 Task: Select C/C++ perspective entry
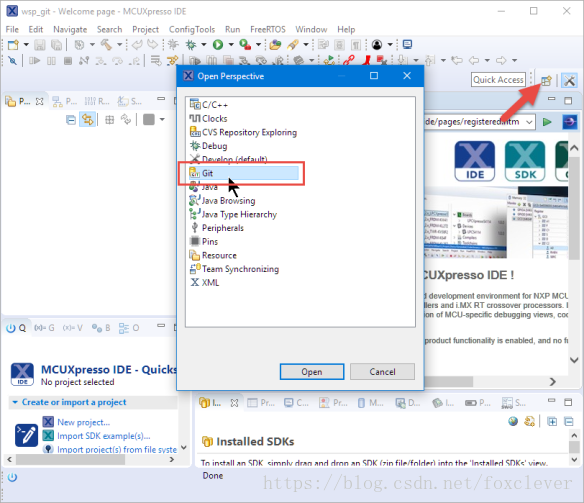(x=209, y=105)
